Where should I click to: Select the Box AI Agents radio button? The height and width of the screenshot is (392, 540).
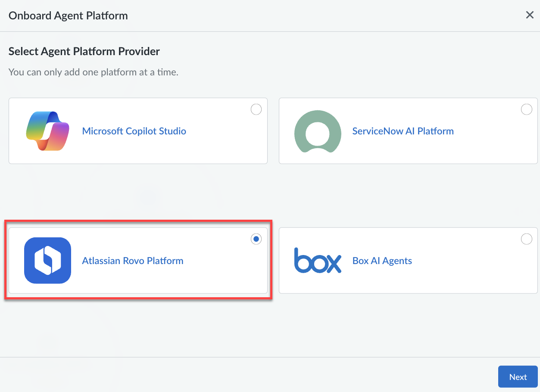(x=526, y=239)
